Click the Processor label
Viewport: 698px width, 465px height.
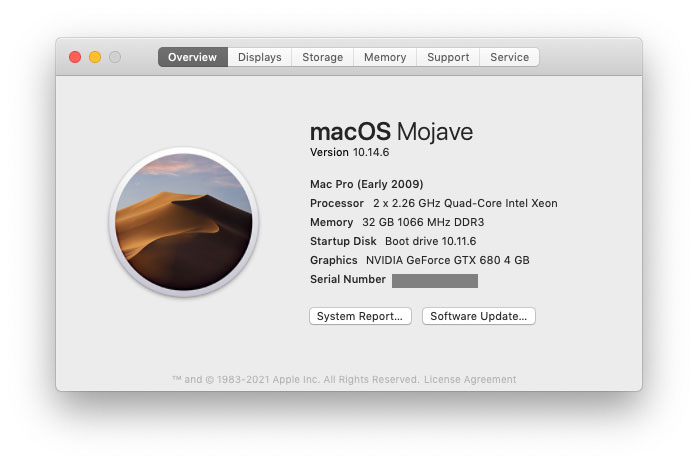pos(337,203)
